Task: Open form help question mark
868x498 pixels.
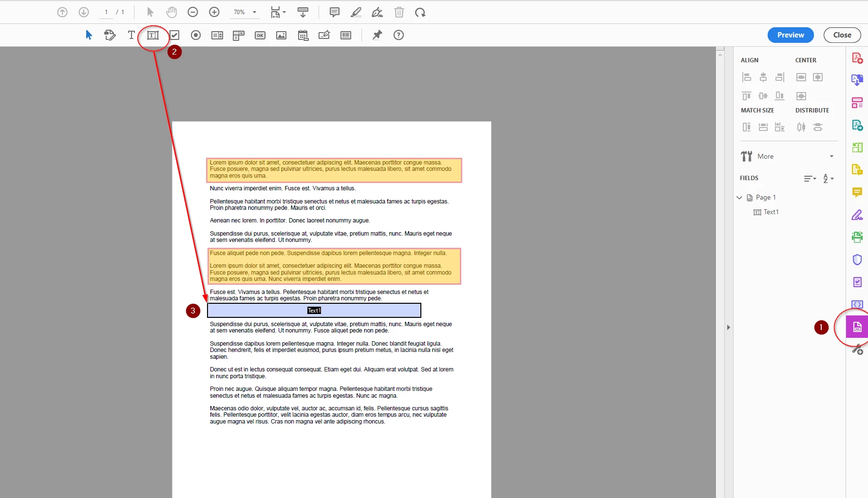Action: click(398, 35)
